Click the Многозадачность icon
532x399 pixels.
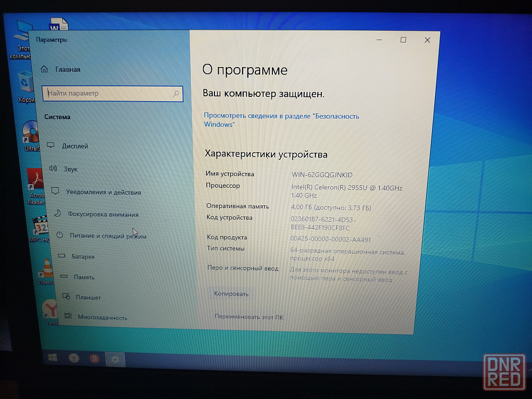click(x=68, y=316)
